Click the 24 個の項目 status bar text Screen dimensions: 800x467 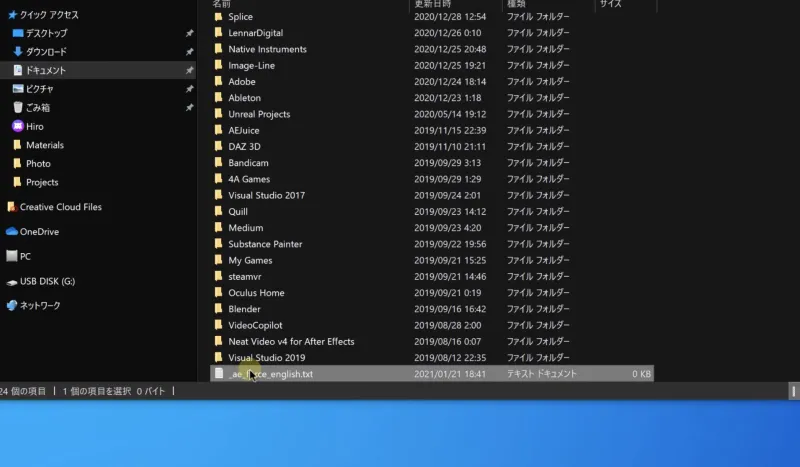(x=23, y=391)
